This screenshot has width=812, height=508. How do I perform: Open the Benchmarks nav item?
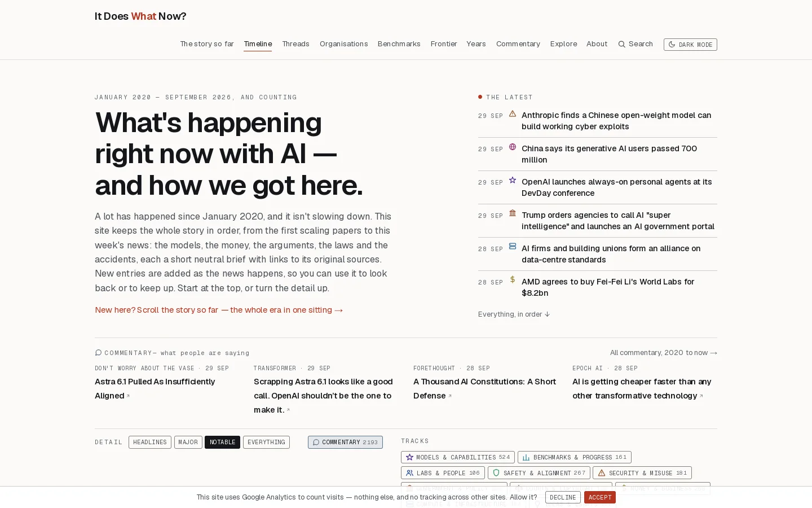tap(399, 44)
